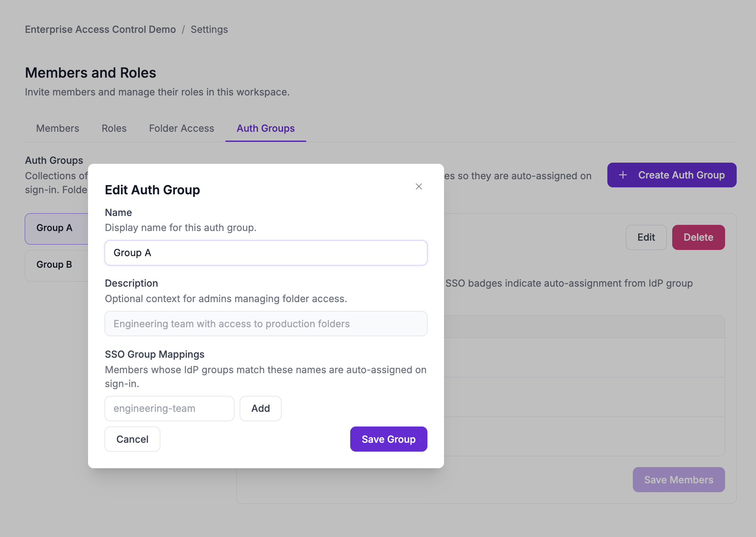Click the SSO Group Mappings label

(x=155, y=354)
